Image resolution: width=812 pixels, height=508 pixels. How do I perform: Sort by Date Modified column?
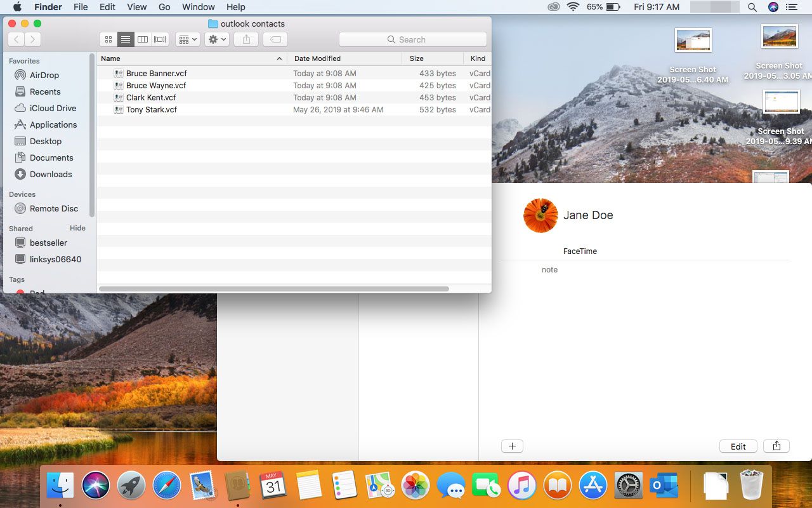coord(344,58)
